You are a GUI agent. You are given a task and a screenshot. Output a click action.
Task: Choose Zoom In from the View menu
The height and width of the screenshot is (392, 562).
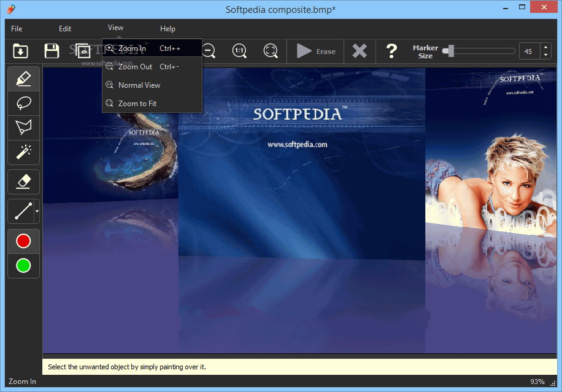coord(152,48)
